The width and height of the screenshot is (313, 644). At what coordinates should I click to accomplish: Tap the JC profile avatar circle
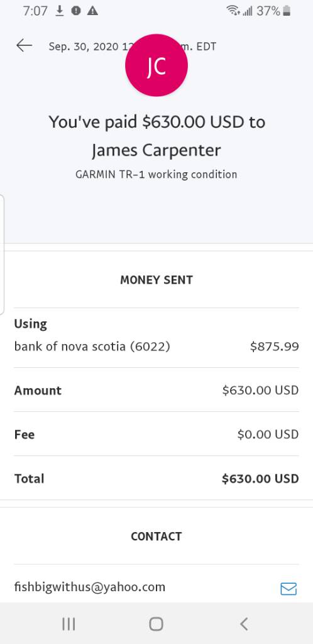156,65
